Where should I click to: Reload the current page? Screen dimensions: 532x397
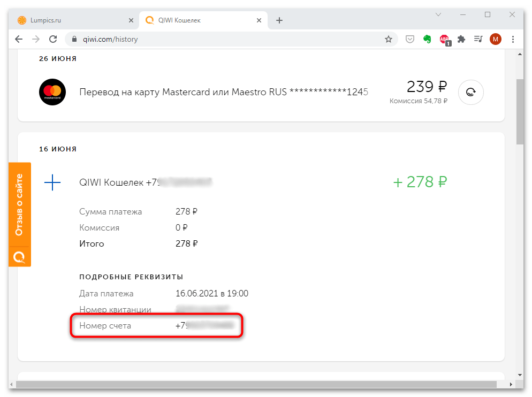[53, 39]
